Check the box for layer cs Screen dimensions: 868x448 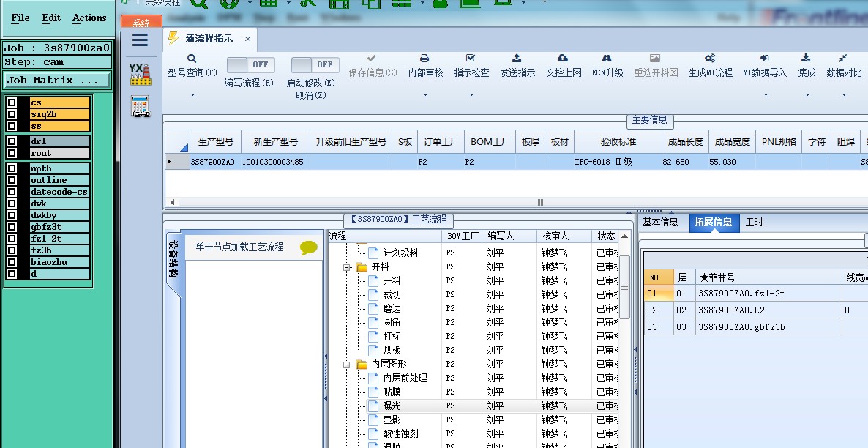point(12,102)
